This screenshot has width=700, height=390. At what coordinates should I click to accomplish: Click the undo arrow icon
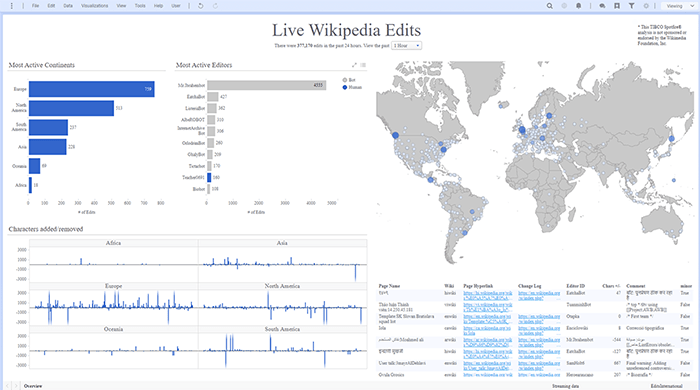[200, 6]
